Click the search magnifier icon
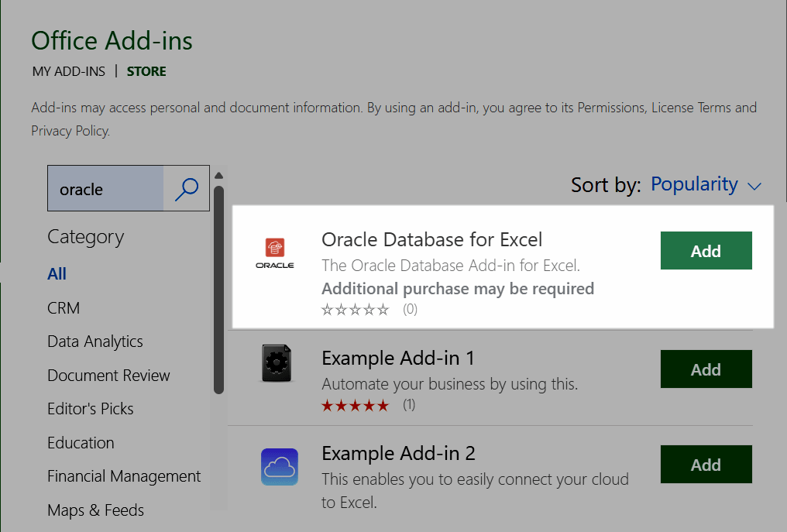The width and height of the screenshot is (787, 532). [186, 188]
